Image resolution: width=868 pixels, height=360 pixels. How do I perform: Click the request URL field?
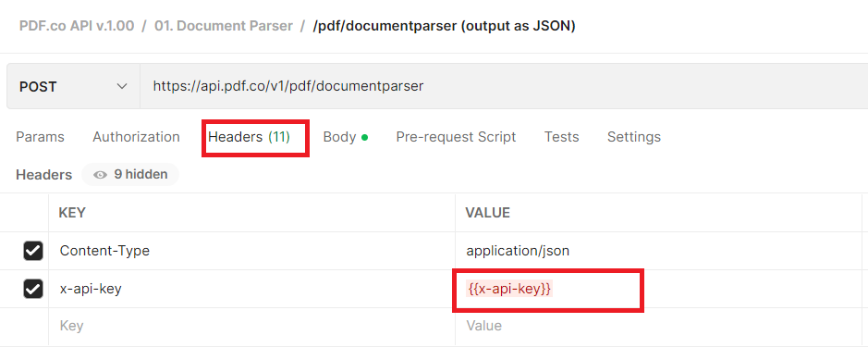coord(504,86)
